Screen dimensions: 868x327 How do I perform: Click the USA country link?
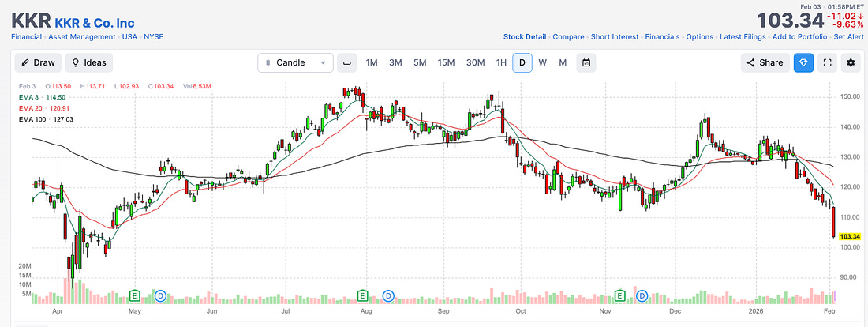pyautogui.click(x=130, y=36)
